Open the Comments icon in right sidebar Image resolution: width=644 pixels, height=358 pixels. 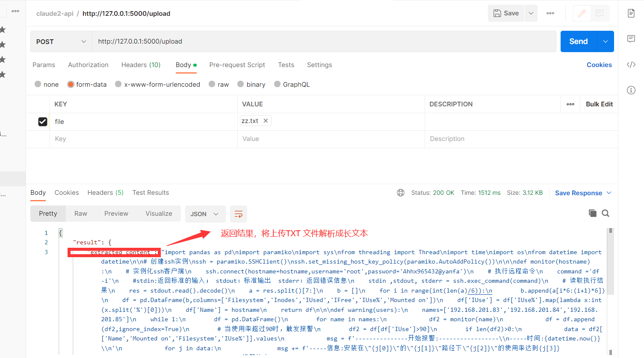(x=631, y=39)
